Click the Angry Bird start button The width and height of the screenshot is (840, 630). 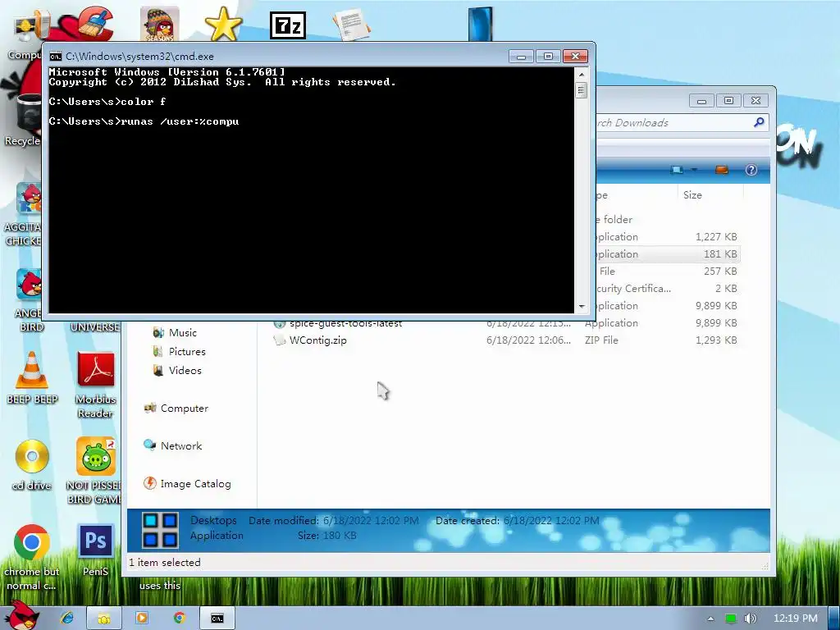[22, 616]
